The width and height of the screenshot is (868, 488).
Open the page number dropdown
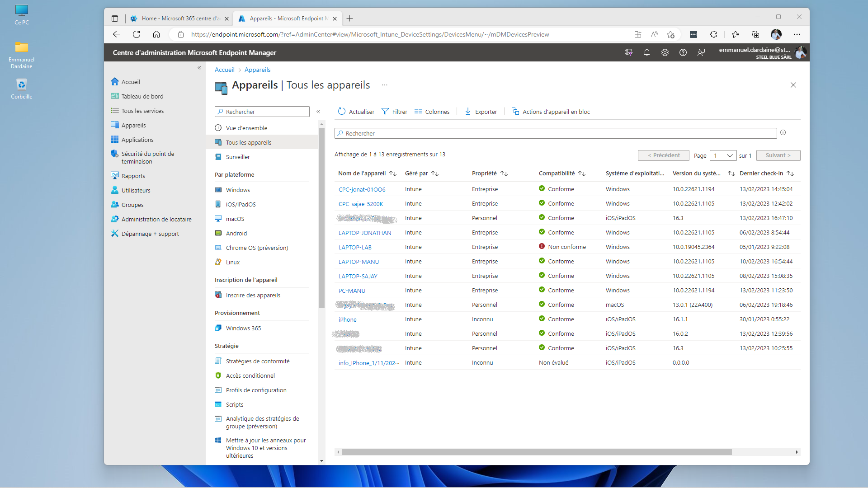click(723, 155)
